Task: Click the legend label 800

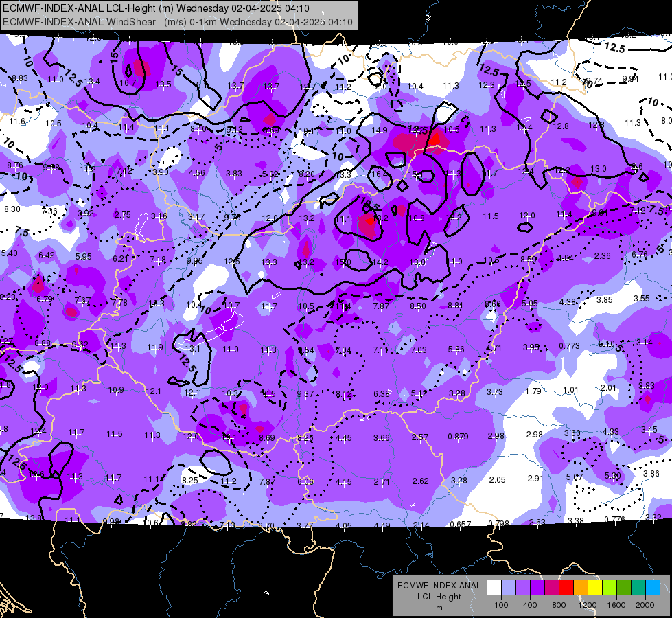Action: 559,605
